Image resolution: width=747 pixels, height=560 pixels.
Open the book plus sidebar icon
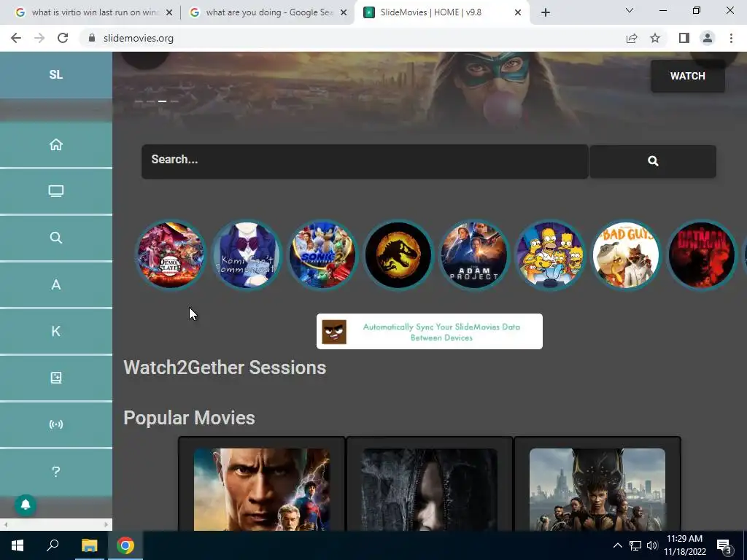(55, 378)
